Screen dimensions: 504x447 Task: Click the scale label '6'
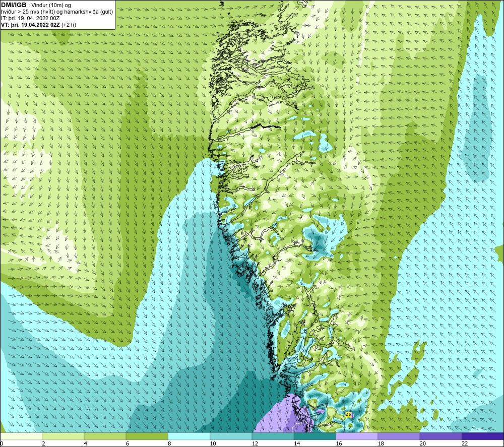(128, 443)
